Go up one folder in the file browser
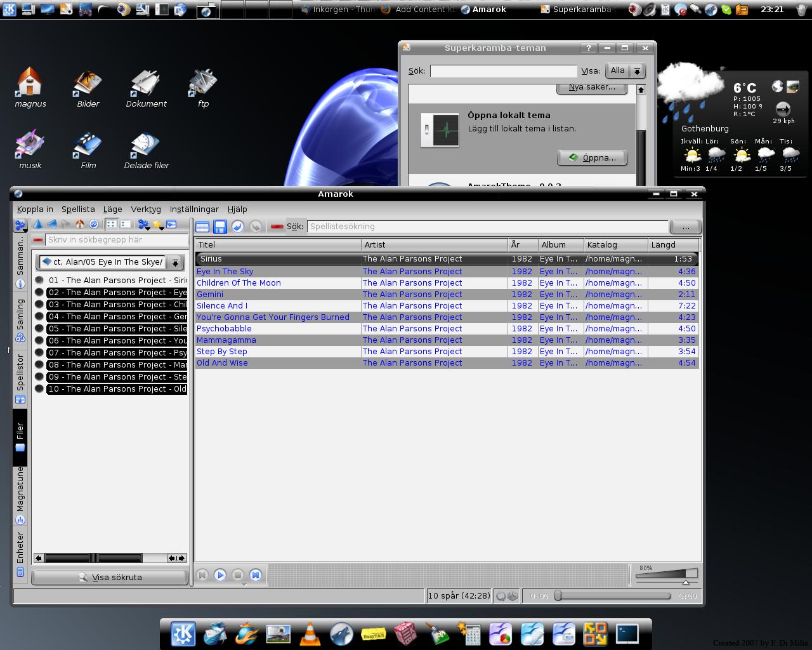This screenshot has width=812, height=650. pyautogui.click(x=38, y=224)
